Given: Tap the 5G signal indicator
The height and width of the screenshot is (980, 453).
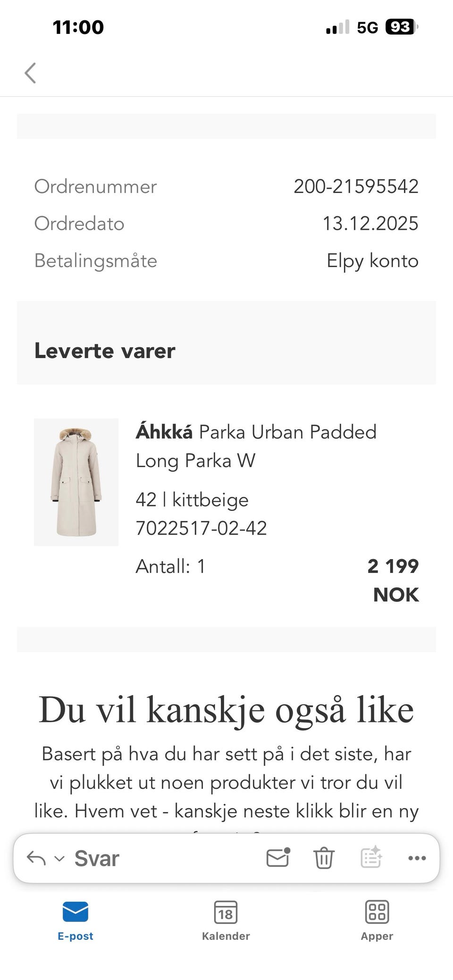Looking at the screenshot, I should click(x=368, y=28).
